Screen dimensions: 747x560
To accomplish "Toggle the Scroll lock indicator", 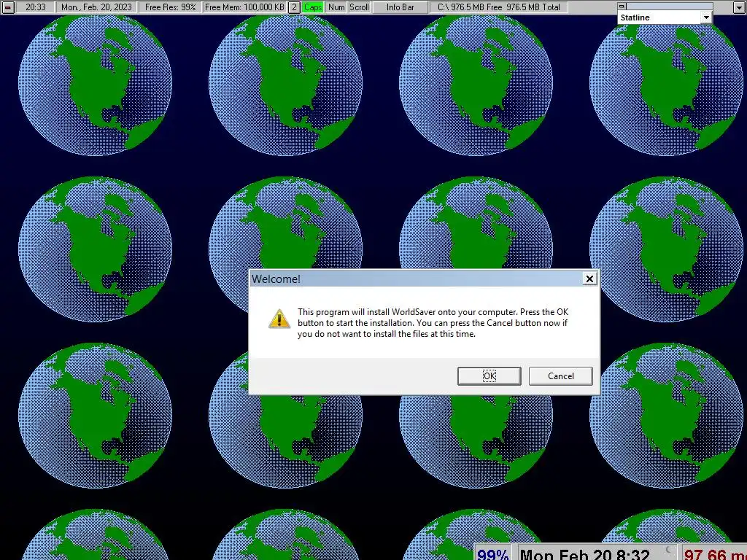I will 359,7.
